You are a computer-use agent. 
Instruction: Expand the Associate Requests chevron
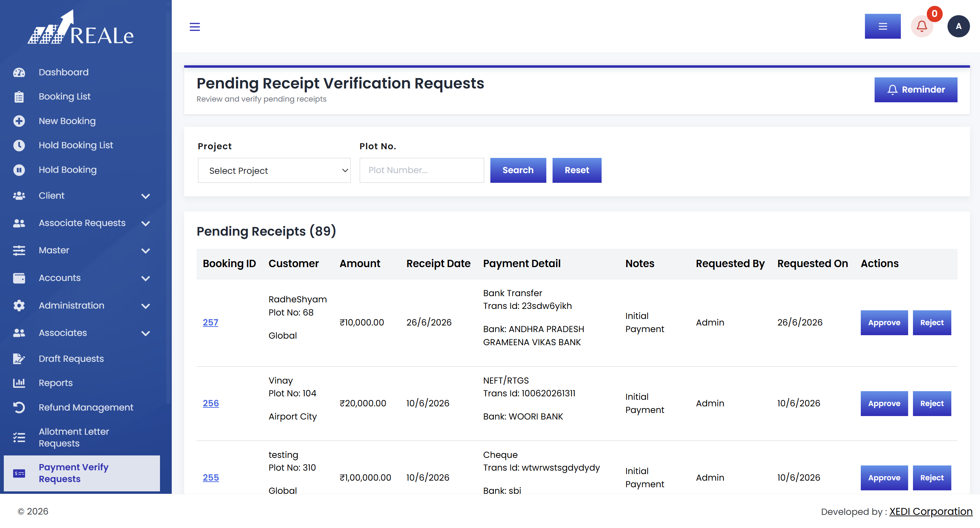[145, 224]
